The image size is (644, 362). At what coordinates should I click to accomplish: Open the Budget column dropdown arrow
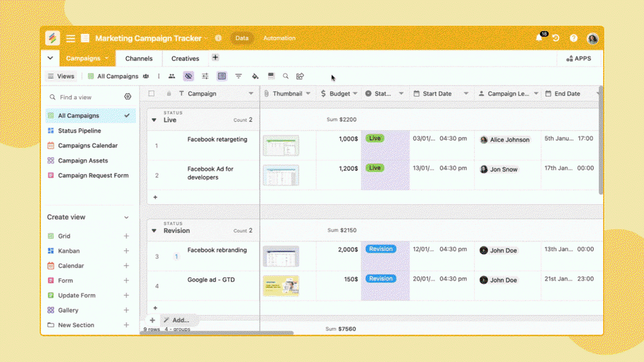click(355, 94)
